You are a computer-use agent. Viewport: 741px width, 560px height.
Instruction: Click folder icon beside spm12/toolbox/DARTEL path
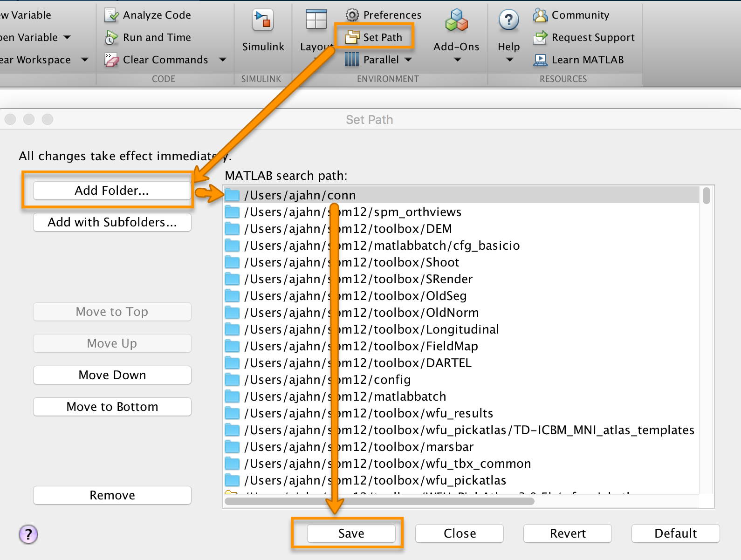tap(232, 363)
